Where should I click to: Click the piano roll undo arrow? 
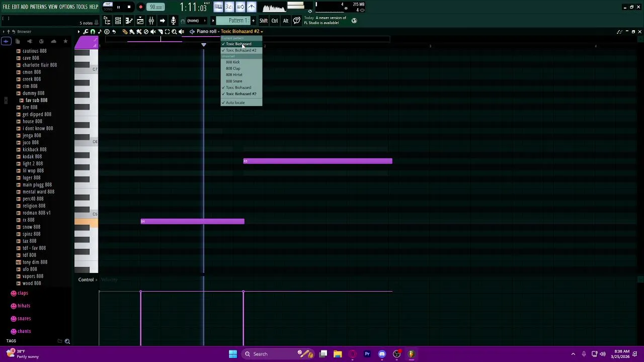[x=114, y=31]
